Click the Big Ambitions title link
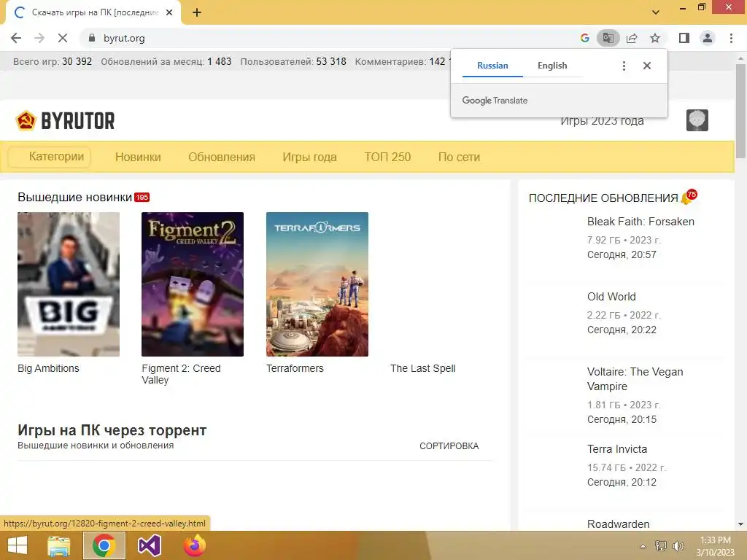This screenshot has width=747, height=560. tap(49, 368)
